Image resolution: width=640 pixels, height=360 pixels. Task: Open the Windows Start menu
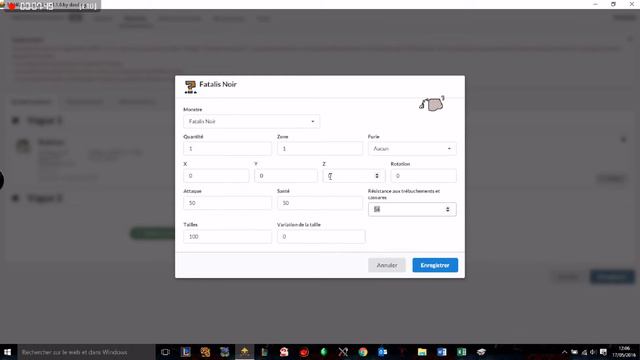tap(7, 352)
